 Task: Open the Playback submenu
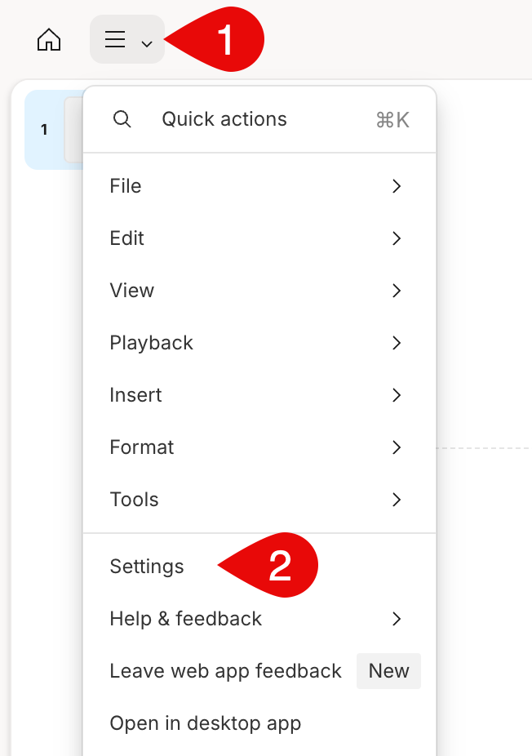[152, 343]
